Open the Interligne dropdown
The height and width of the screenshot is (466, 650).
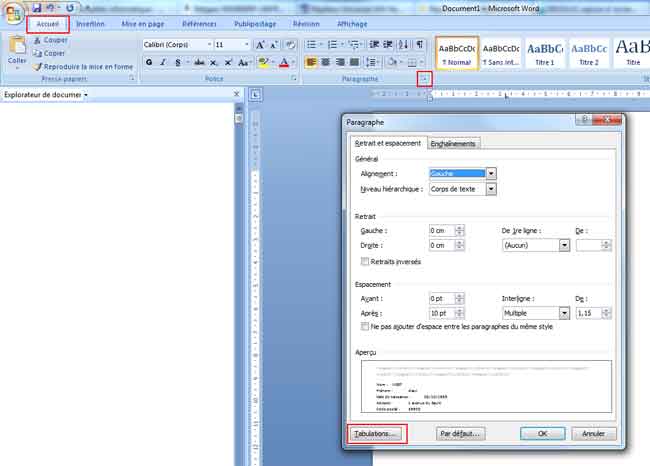click(x=564, y=313)
